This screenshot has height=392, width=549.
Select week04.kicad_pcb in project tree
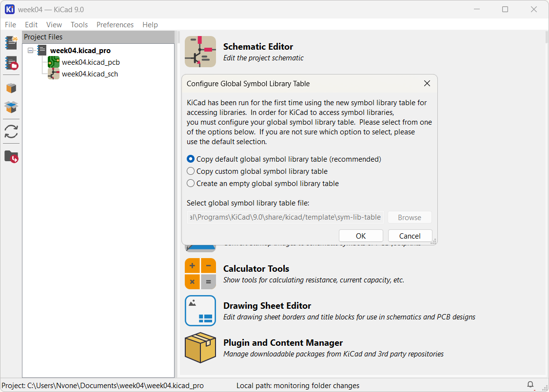91,62
